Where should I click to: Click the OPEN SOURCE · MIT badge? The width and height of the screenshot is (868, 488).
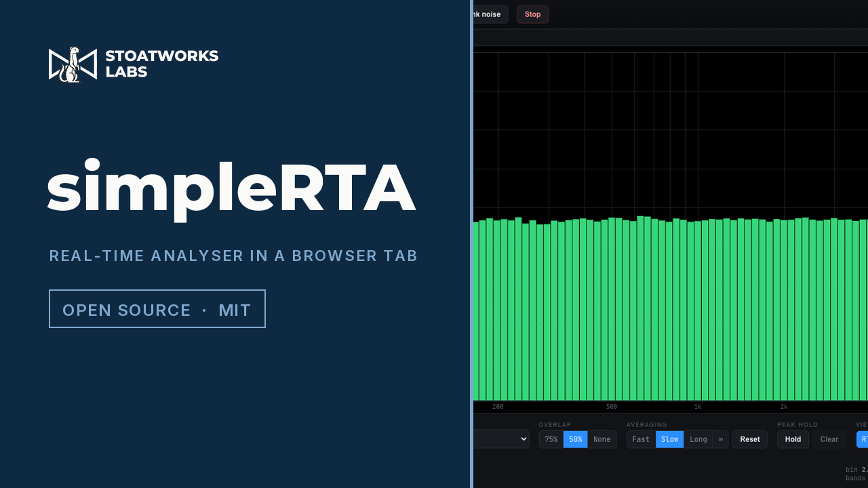[157, 309]
